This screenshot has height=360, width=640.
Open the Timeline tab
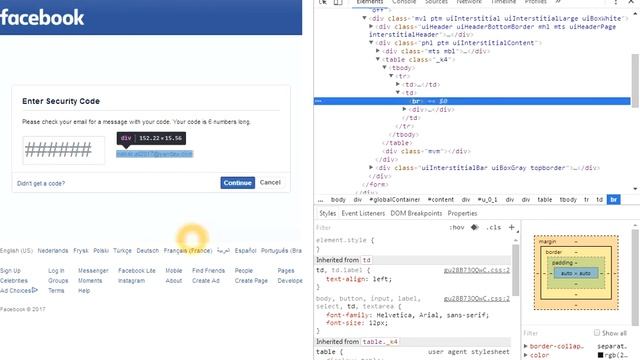503,2
